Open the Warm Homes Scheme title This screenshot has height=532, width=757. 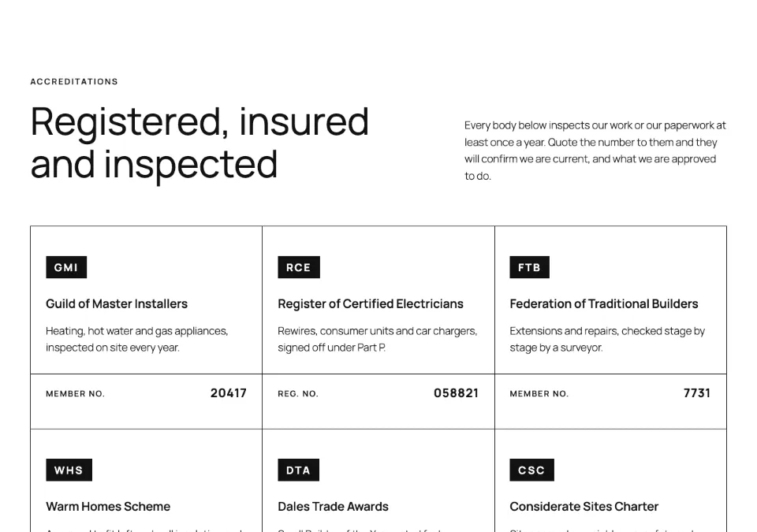108,507
